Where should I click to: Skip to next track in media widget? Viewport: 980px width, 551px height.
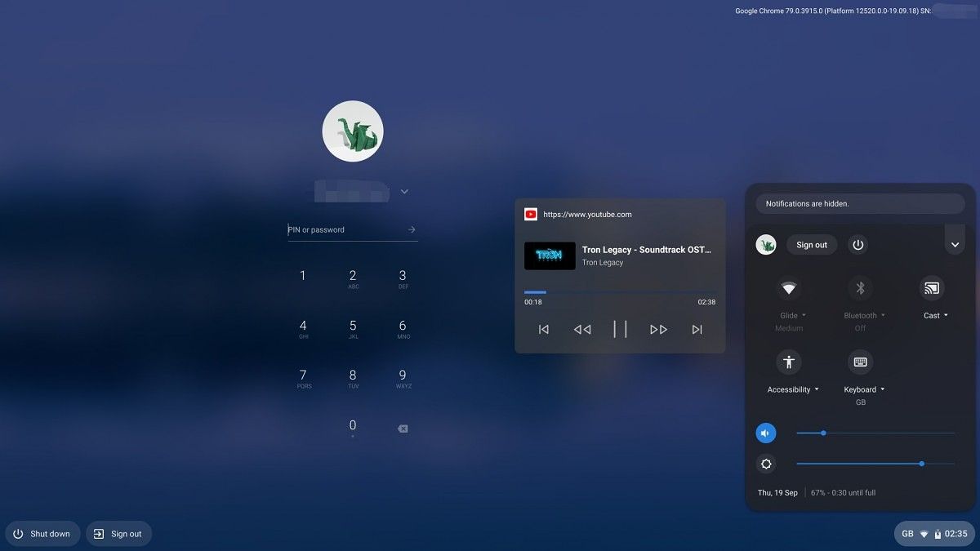point(697,329)
